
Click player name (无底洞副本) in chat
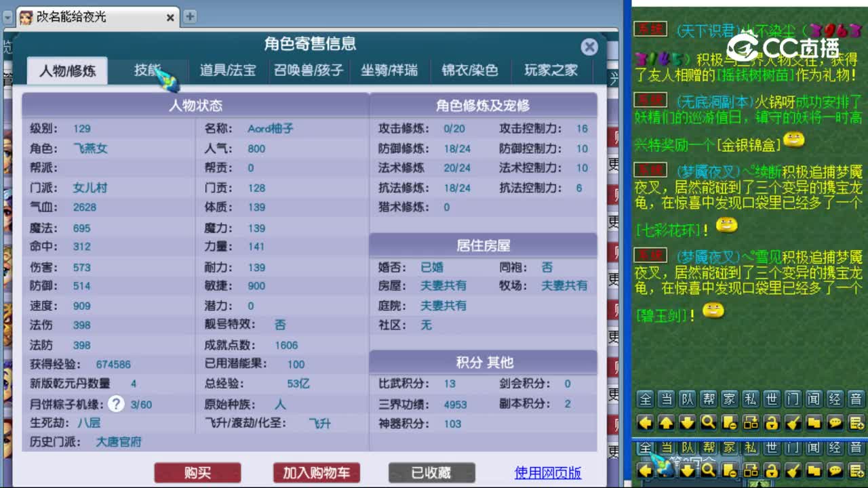(714, 102)
